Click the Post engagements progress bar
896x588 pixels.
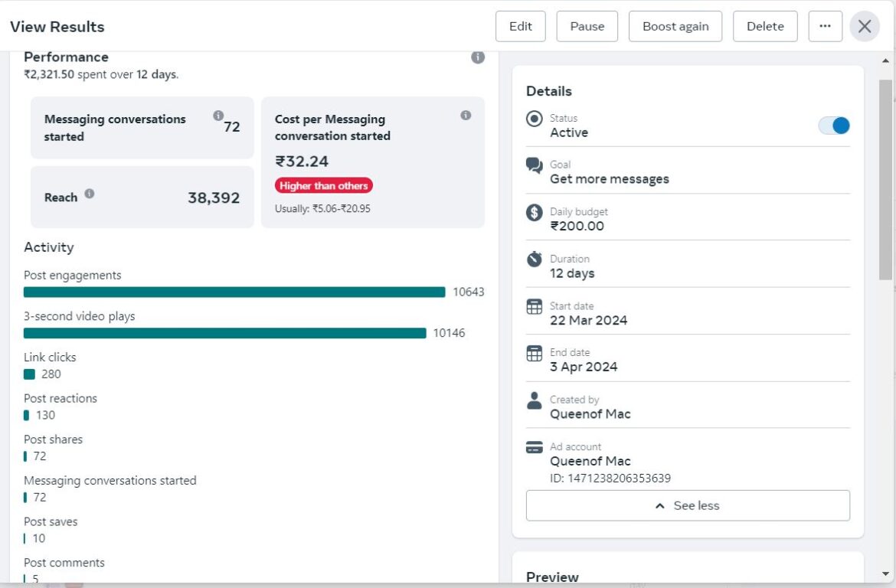point(234,292)
